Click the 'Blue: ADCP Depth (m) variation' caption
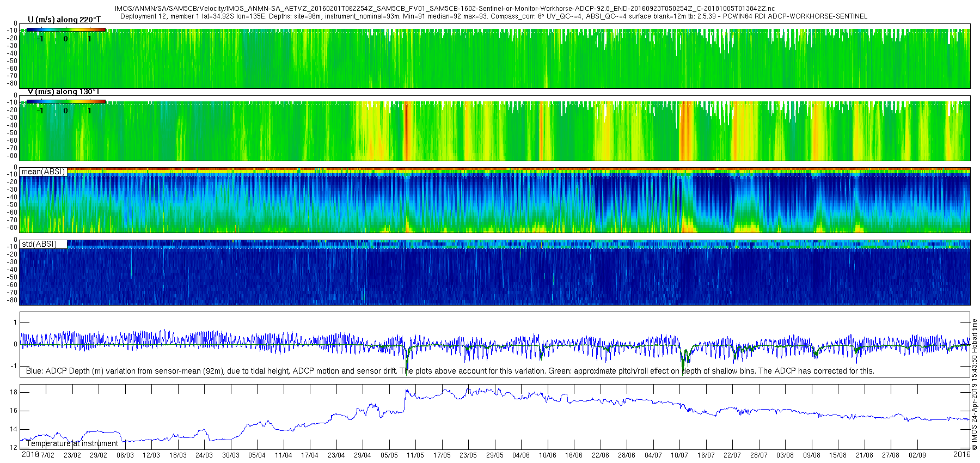 [450, 371]
